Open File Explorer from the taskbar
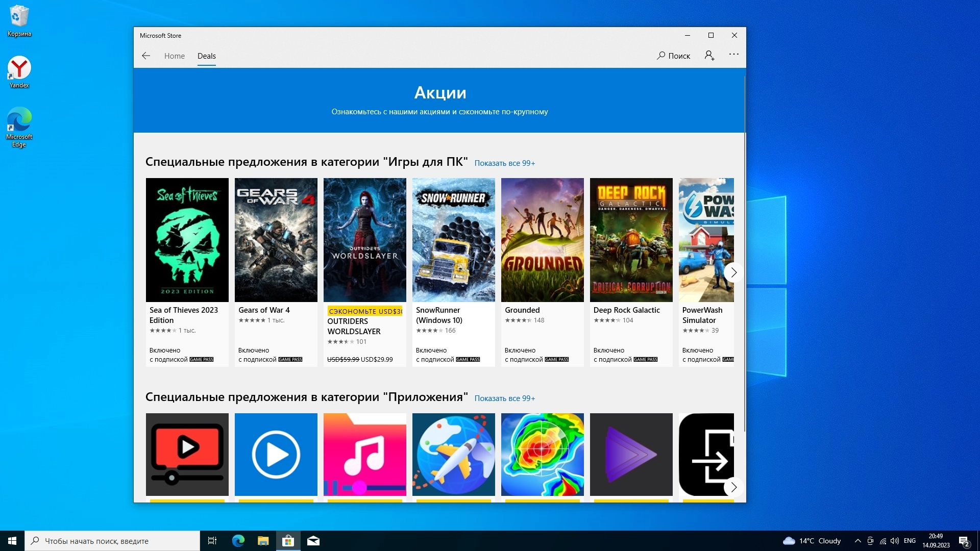Viewport: 980px width, 551px height. (263, 541)
